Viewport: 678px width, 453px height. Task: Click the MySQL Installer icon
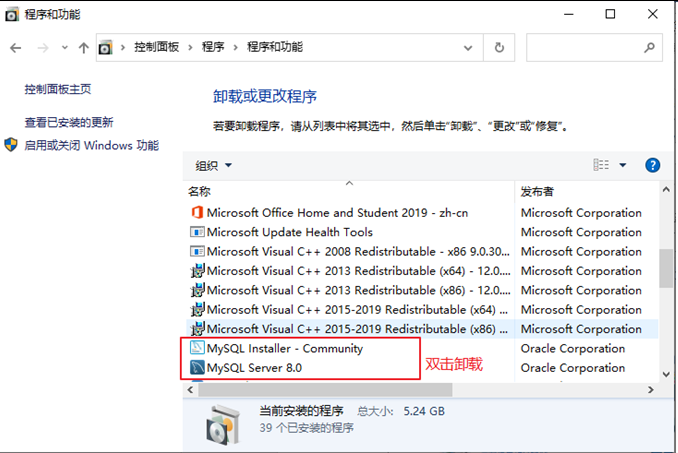click(197, 348)
